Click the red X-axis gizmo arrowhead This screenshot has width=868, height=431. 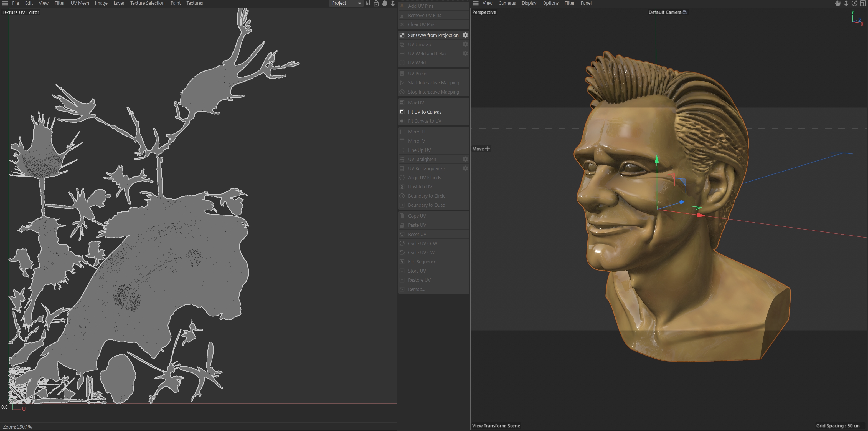coord(701,215)
